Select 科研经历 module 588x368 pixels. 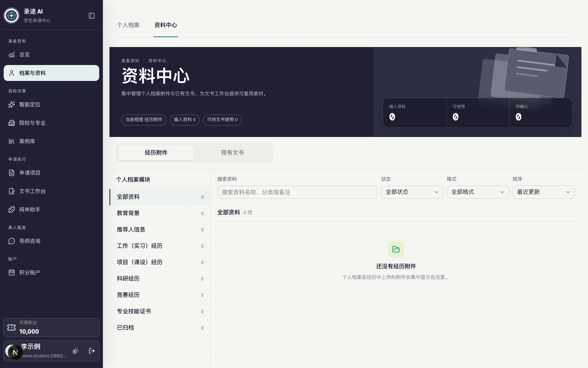[160, 279]
